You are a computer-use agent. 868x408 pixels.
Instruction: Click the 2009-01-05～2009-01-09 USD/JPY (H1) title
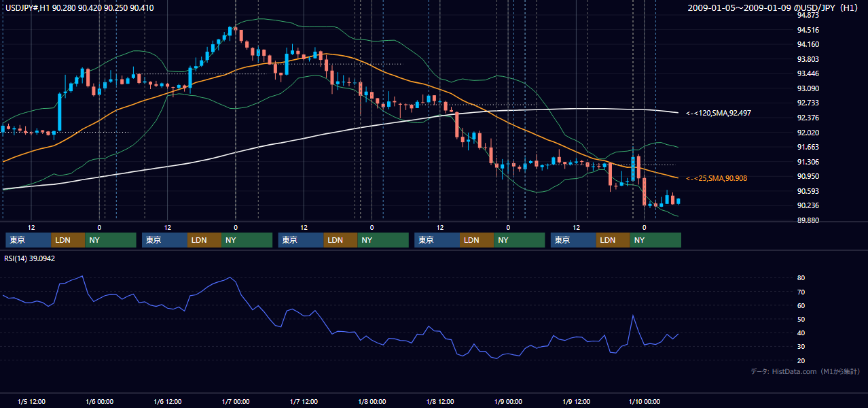click(774, 7)
